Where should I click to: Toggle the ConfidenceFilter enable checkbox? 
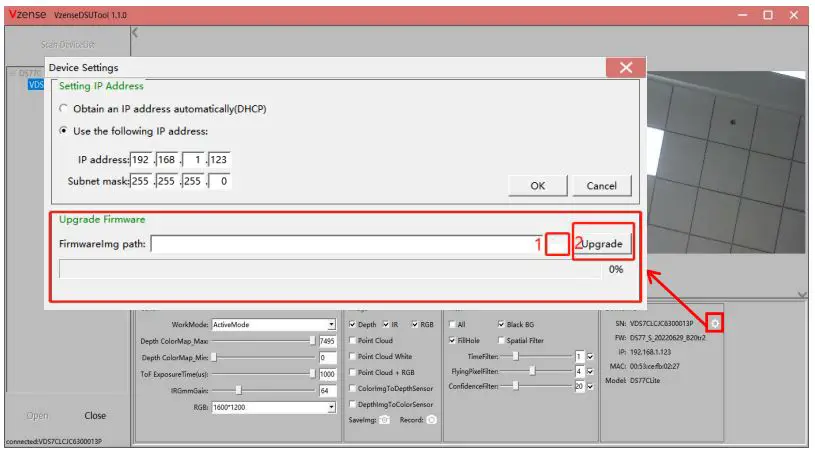590,386
